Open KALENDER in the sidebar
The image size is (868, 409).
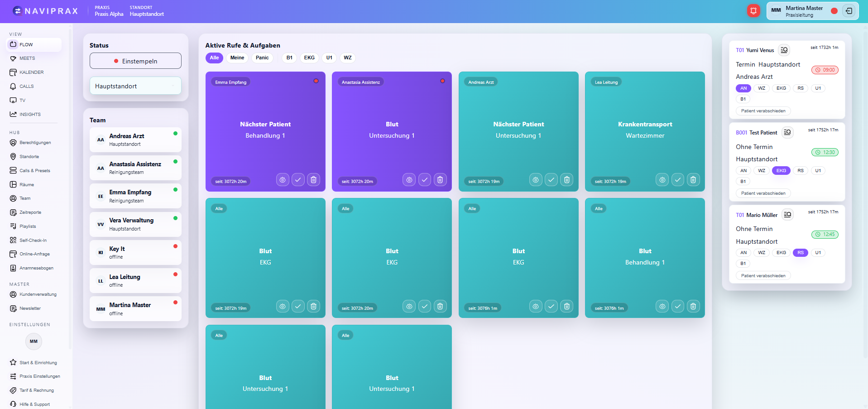point(32,72)
